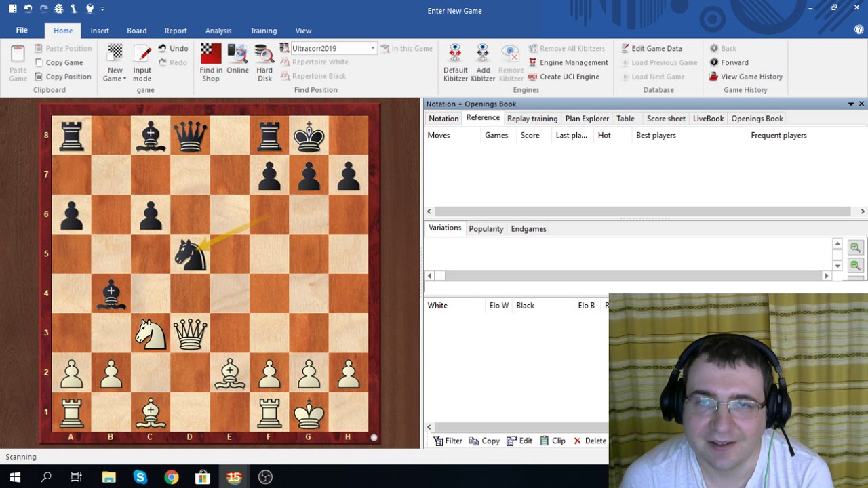
Task: Expand the New Game dropdown arrow
Action: [x=125, y=79]
